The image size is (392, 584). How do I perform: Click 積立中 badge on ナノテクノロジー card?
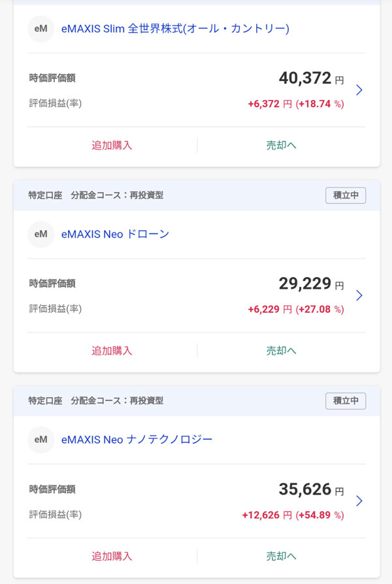[x=346, y=400]
